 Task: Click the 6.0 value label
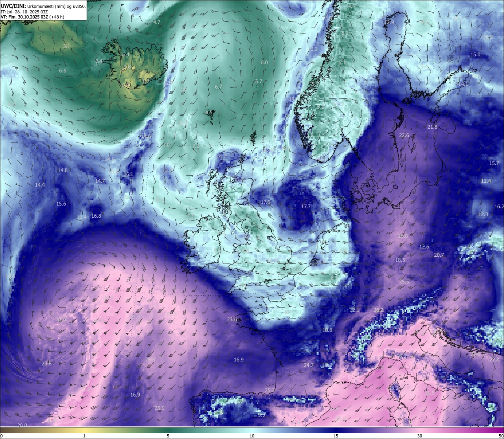tap(264, 63)
